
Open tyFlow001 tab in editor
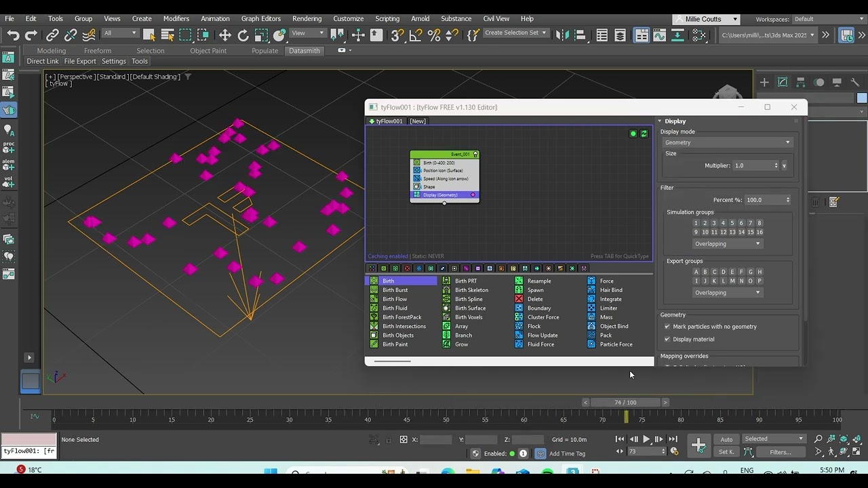tap(386, 121)
